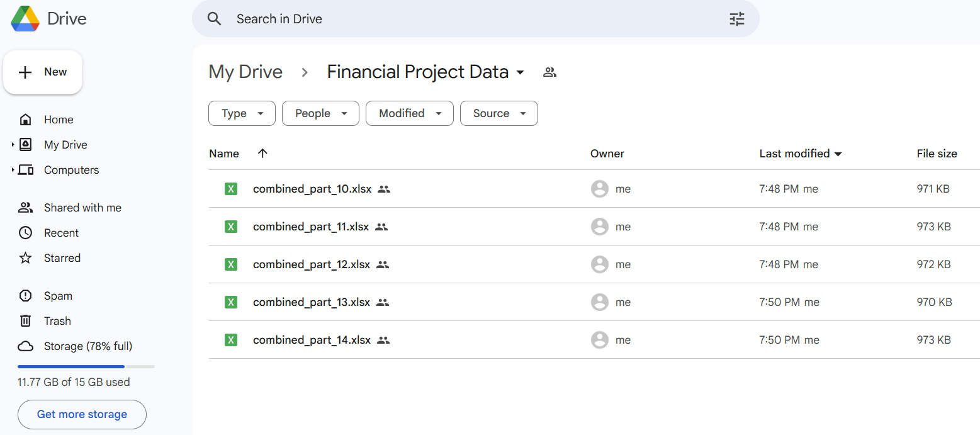The height and width of the screenshot is (435, 980).
Task: Click shared icon next to combined_part_10.xlsx
Action: point(384,189)
